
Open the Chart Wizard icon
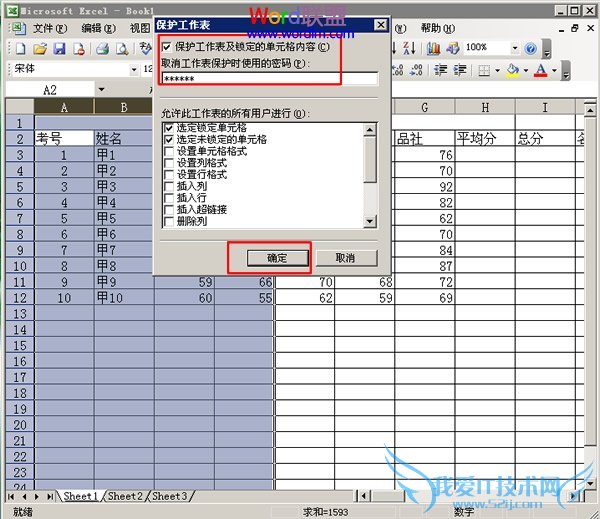coord(433,48)
